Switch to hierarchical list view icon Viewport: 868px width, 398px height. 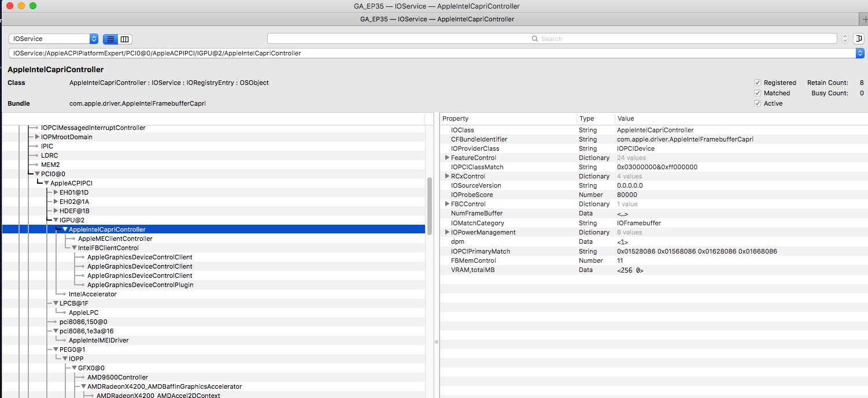click(x=110, y=39)
